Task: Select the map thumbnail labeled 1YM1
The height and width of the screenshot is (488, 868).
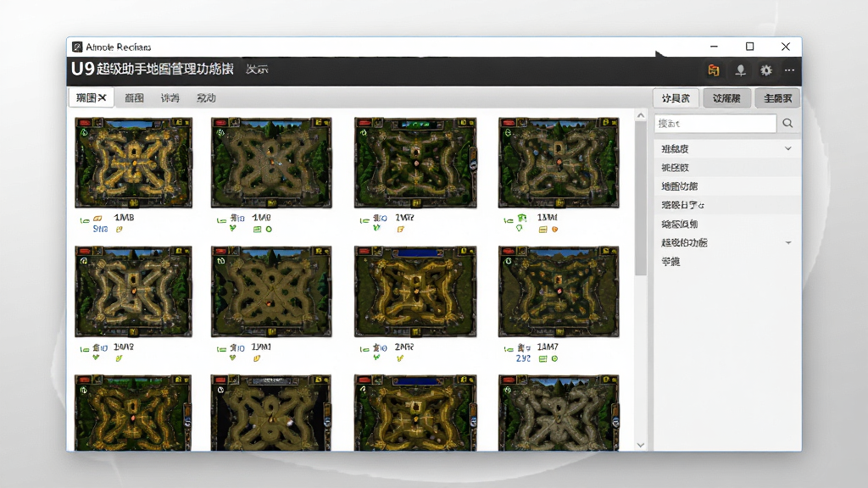Action: click(271, 291)
